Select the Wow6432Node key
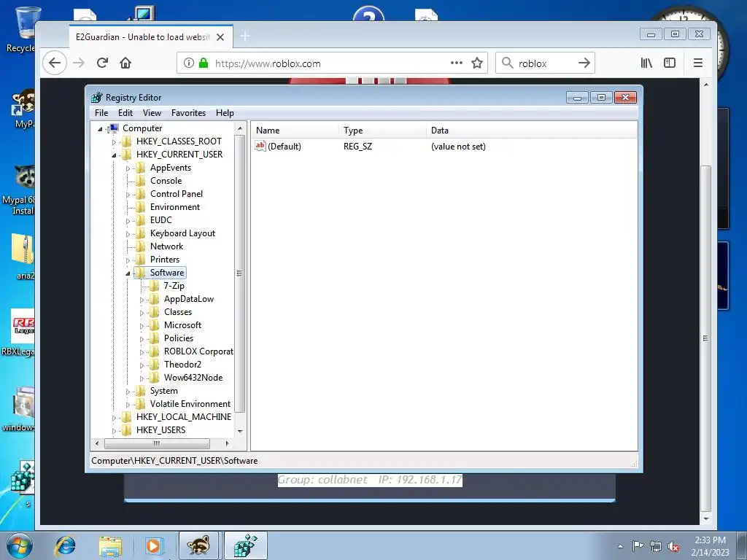Screen dimensions: 747x560 click(x=193, y=378)
